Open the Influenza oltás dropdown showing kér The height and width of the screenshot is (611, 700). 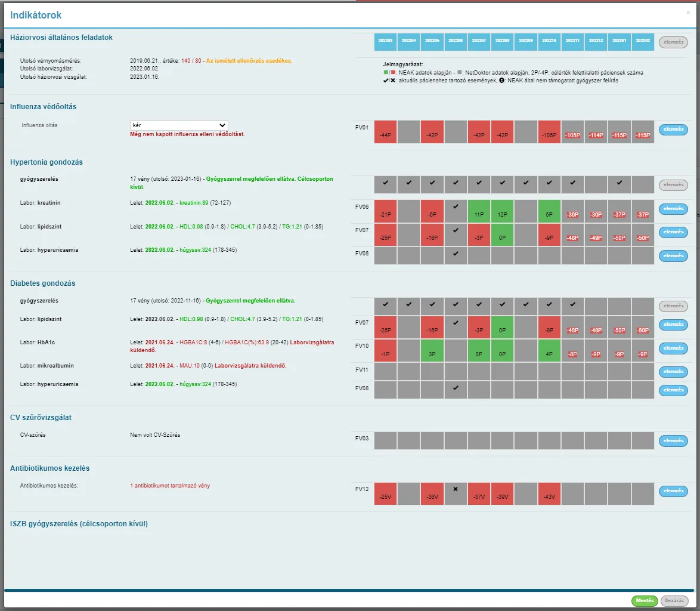(179, 125)
